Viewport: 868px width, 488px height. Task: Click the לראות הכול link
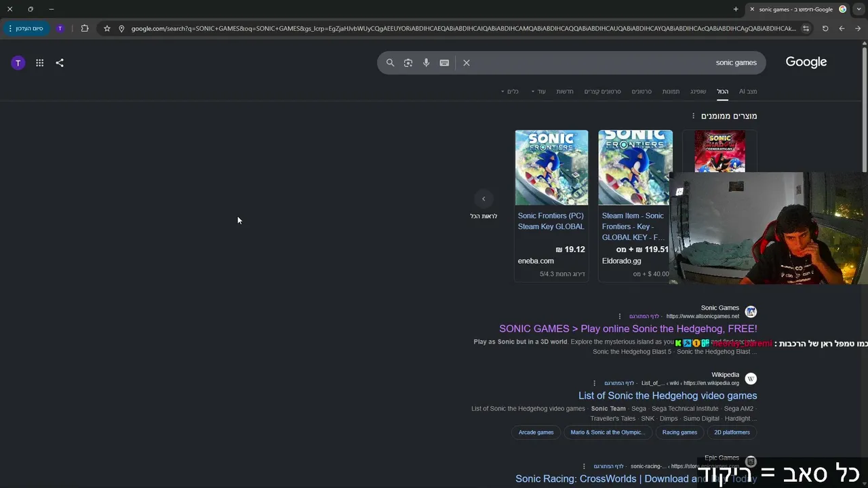(x=484, y=216)
